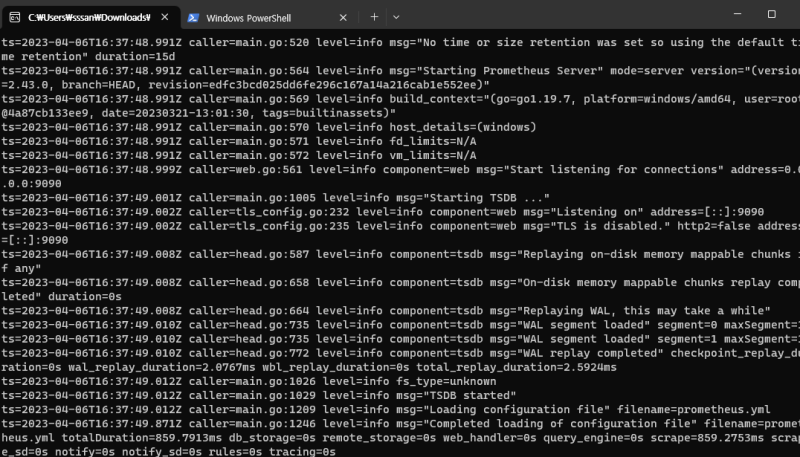Image resolution: width=800 pixels, height=457 pixels.
Task: Click the totalDuration=859.7913ms value
Action: tap(141, 438)
